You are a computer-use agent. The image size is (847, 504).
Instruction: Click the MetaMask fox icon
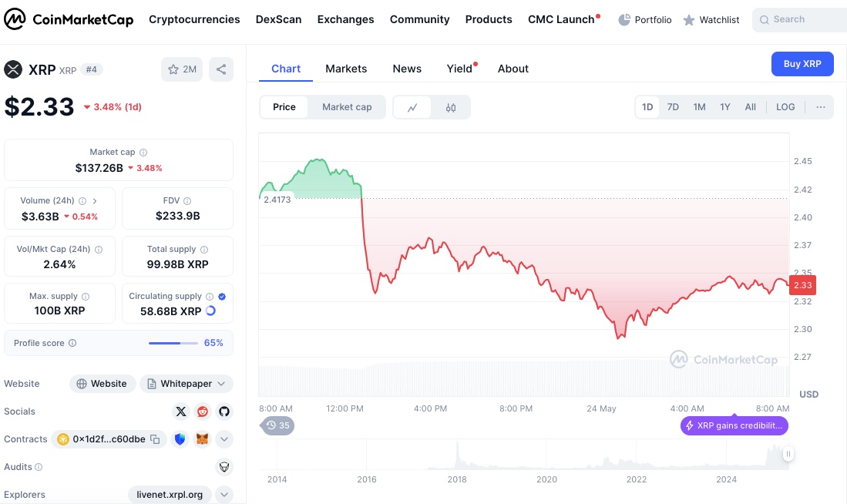(202, 439)
